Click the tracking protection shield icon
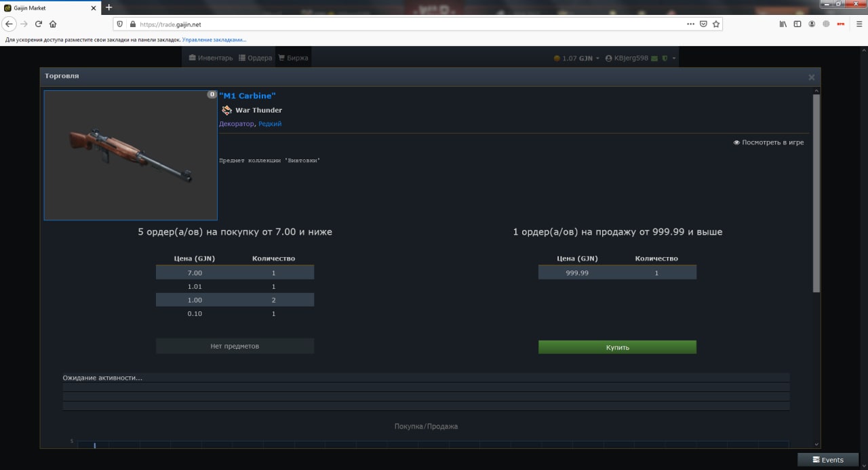The width and height of the screenshot is (868, 470). (120, 24)
